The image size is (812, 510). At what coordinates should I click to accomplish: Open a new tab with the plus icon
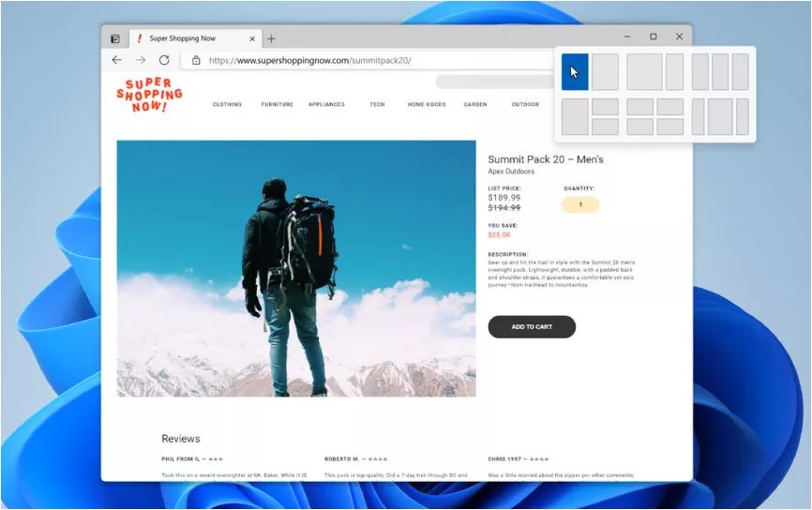[x=272, y=38]
